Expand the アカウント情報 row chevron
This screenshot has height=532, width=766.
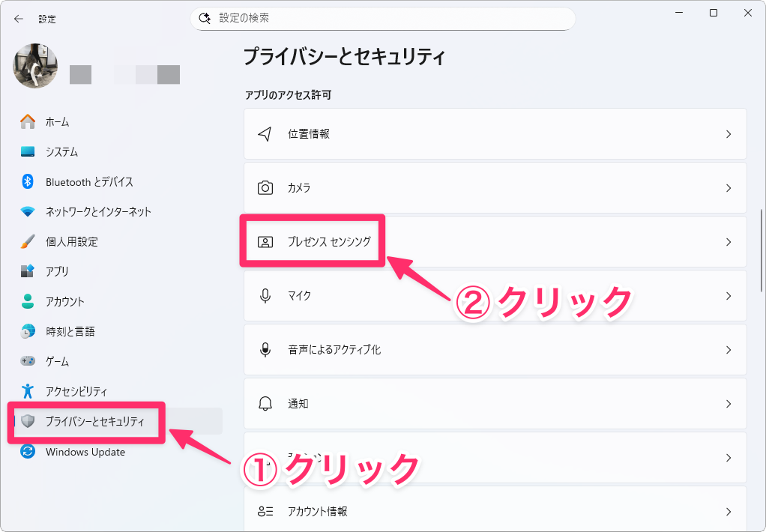point(728,512)
